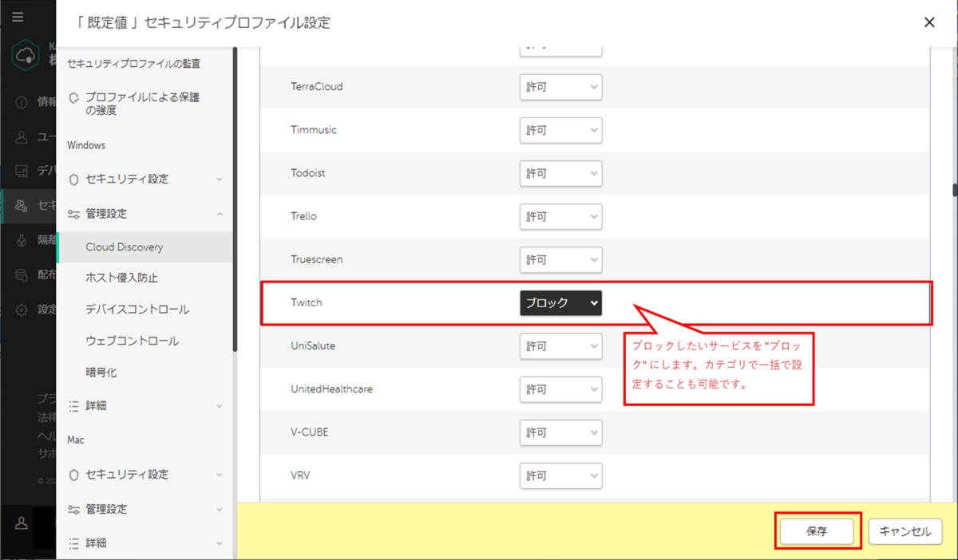Open the Trello 許可 dropdown
This screenshot has width=958, height=560.
click(x=560, y=216)
